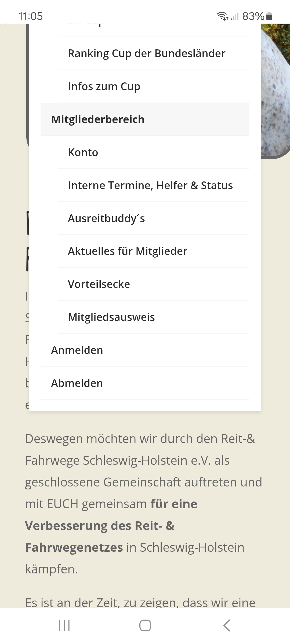Open Interne Termine, Helfer & Status
290x644 pixels.
tap(150, 185)
